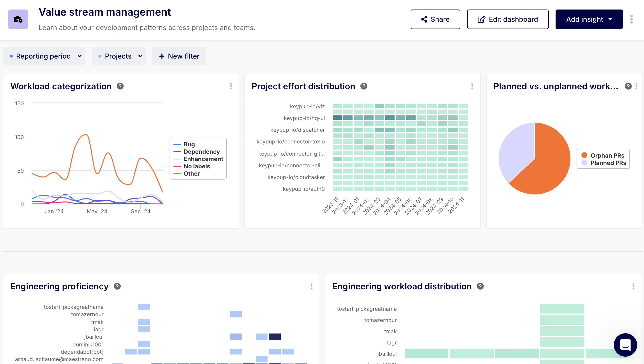The width and height of the screenshot is (644, 364).
Task: Expand the Reporting period filter
Action: [44, 56]
